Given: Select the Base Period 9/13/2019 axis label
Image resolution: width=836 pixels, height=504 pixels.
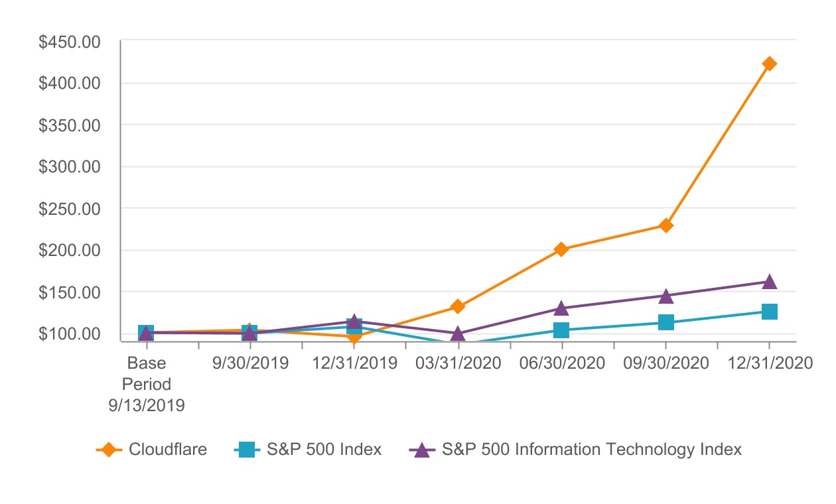Looking at the screenshot, I should pos(147,385).
